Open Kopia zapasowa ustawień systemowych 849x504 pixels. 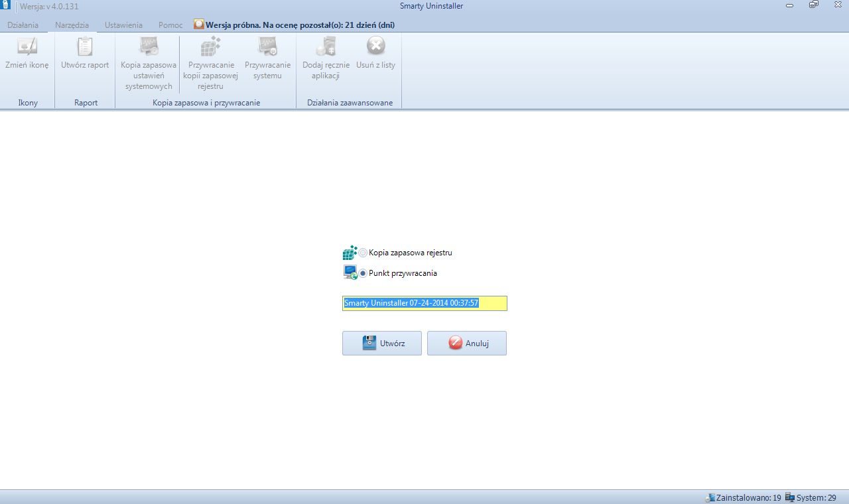[149, 64]
